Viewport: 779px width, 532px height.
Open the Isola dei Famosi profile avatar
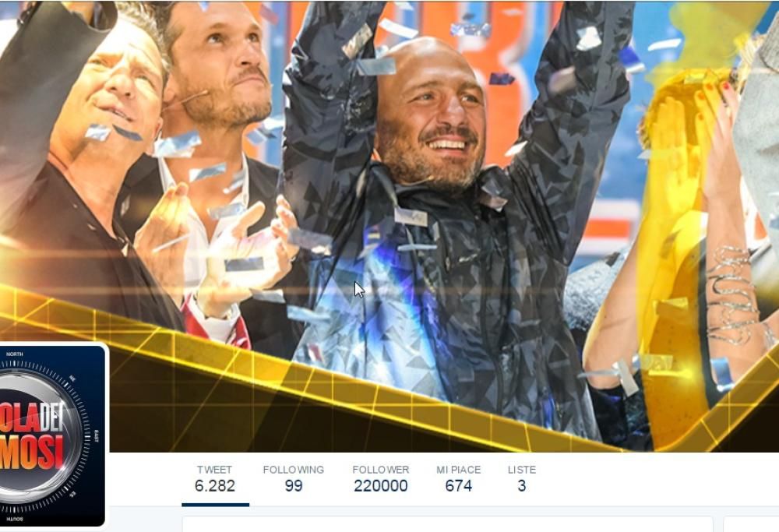pos(52,435)
